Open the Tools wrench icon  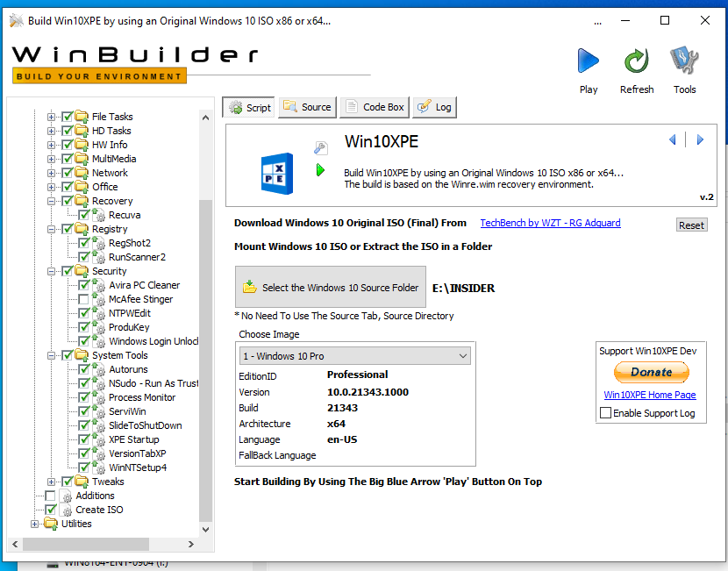pos(684,61)
